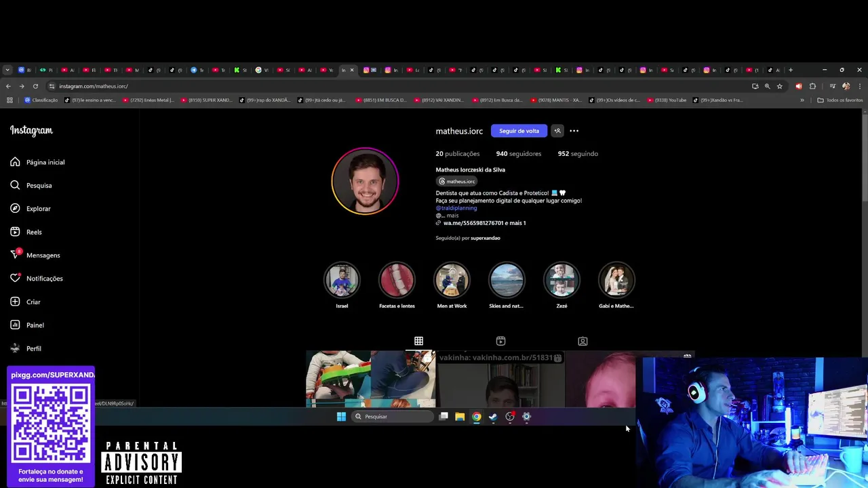The width and height of the screenshot is (868, 488).
Task: Open the (8159) SUPER XAND... bookmark
Action: point(206,100)
